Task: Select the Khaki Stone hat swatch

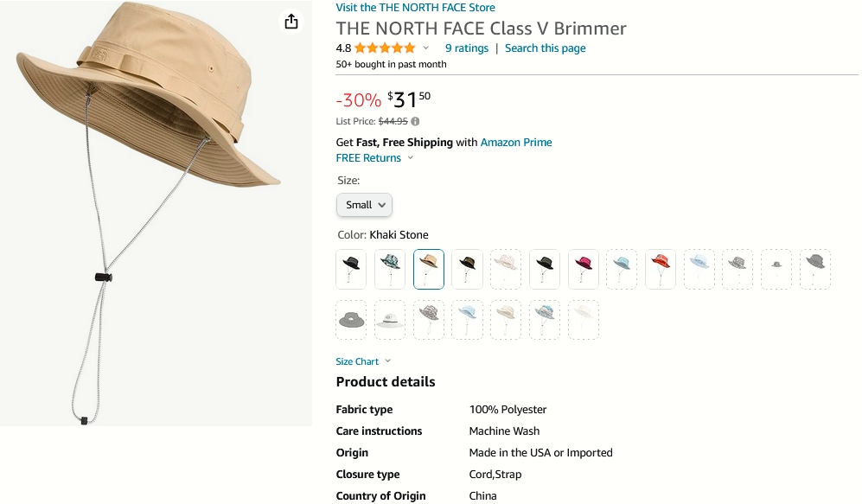Action: (428, 270)
